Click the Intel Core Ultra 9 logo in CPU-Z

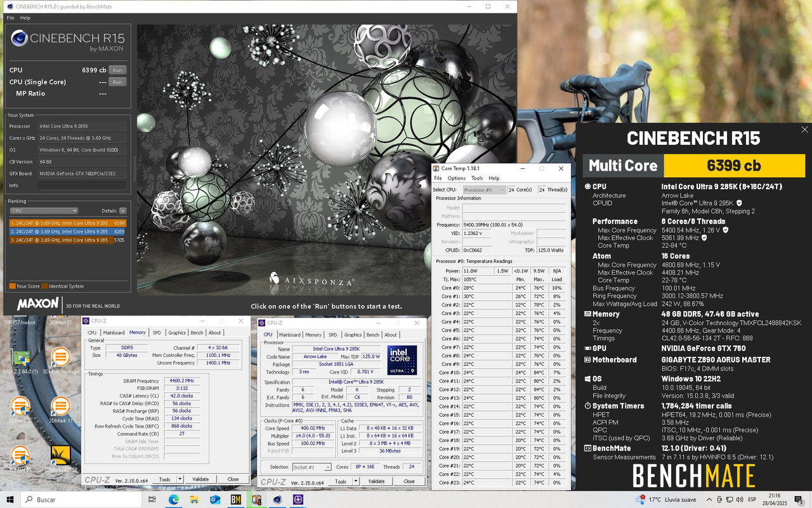point(402,360)
